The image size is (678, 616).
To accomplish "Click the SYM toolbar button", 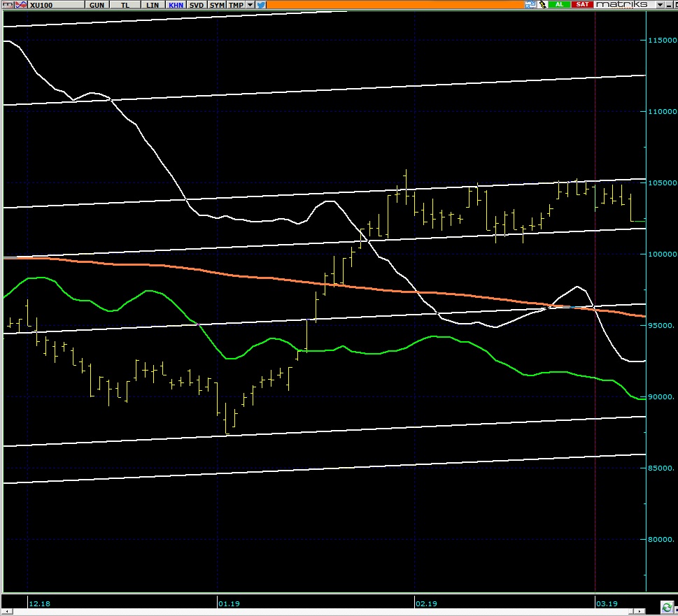I will pos(217,5).
